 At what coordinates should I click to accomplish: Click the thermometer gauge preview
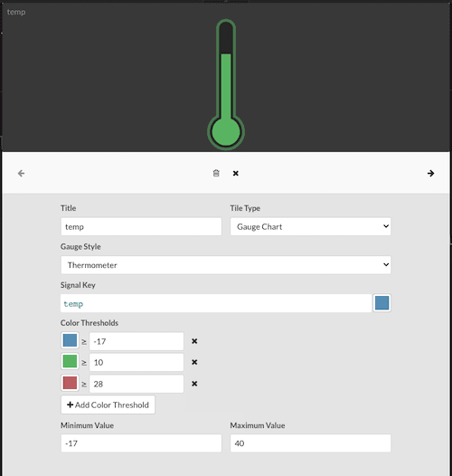(x=226, y=85)
